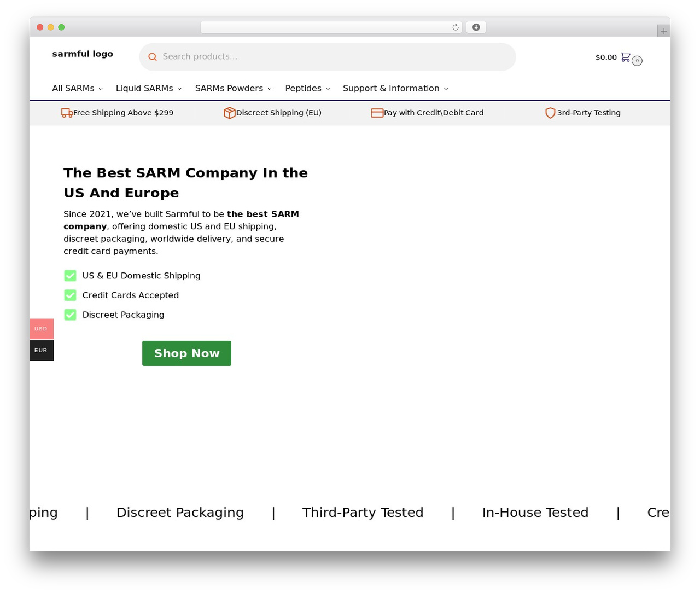Expand the All SARMs dropdown menu
The image size is (700, 593).
tap(78, 89)
